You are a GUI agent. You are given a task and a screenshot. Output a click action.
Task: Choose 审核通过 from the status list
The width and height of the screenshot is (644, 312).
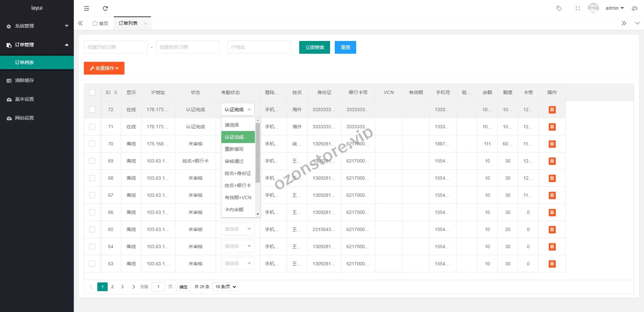(234, 161)
